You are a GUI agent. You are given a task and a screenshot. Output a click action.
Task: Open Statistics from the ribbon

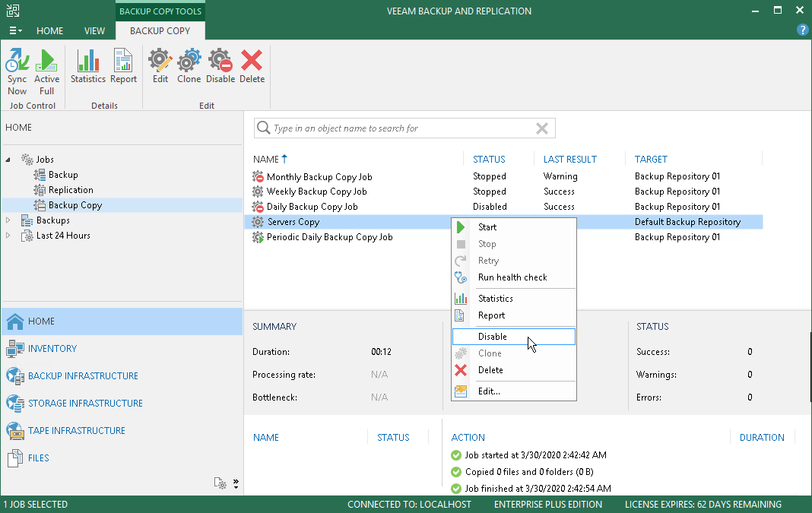(x=88, y=66)
